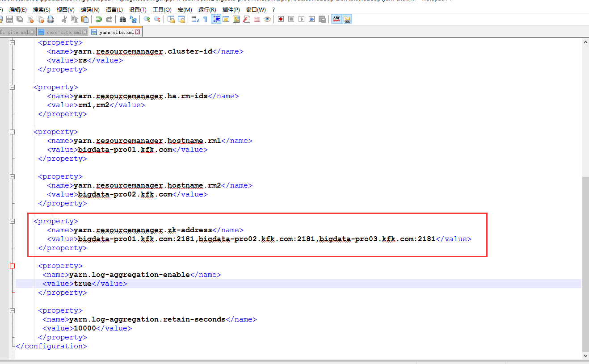589x364 pixels.
Task: Open the 插件(P) menu
Action: (231, 9)
